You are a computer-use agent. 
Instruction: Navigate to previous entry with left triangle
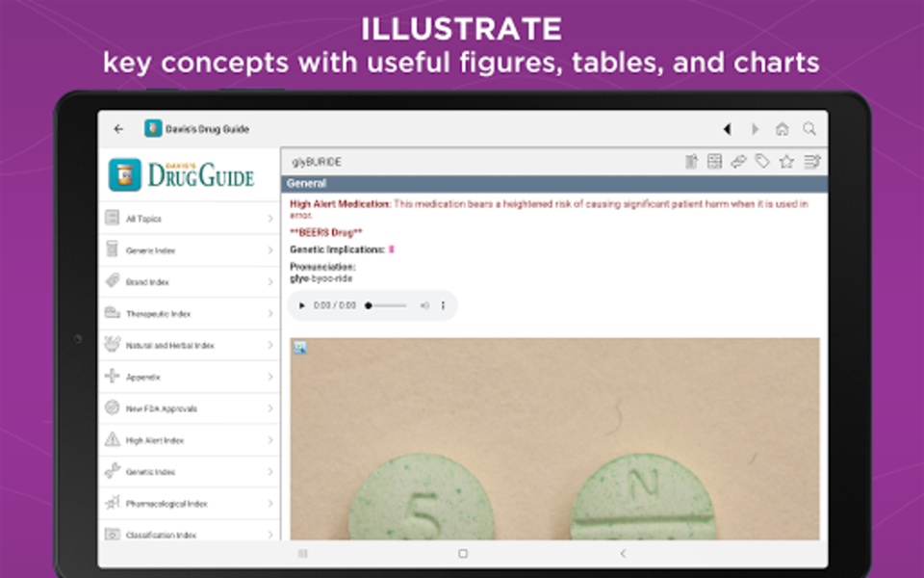[728, 128]
